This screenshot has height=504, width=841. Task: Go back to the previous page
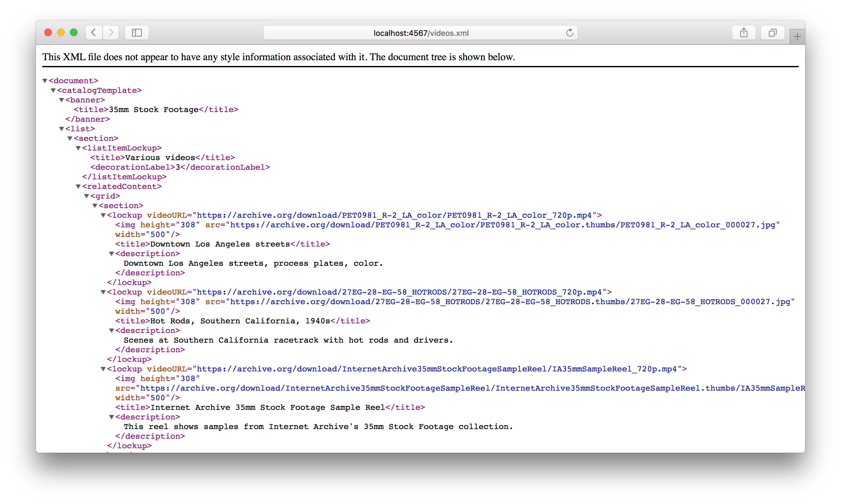tap(94, 33)
